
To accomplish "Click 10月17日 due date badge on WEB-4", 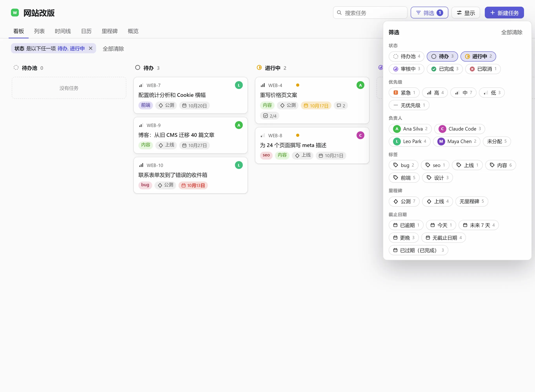I will (316, 106).
